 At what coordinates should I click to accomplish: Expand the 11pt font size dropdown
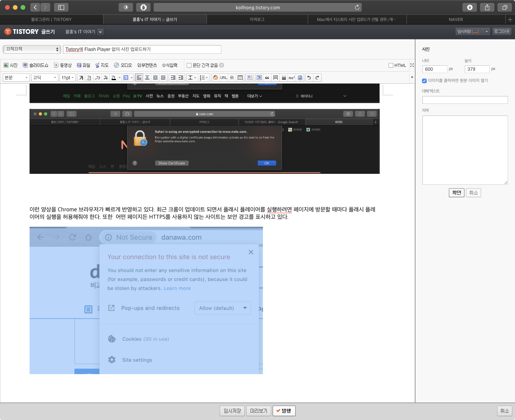click(x=67, y=78)
